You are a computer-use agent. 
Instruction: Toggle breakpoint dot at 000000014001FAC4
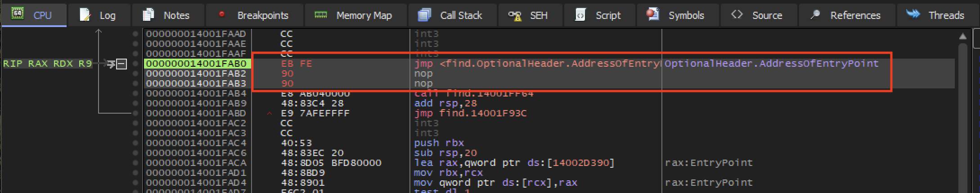[x=135, y=143]
